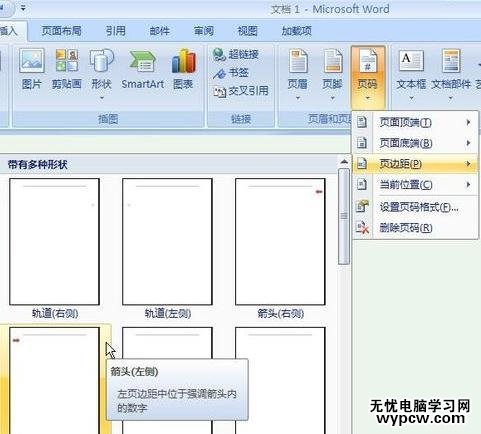Click the 轨道(左侧) caption label
Viewport: 481px width, 434px height.
pos(168,313)
